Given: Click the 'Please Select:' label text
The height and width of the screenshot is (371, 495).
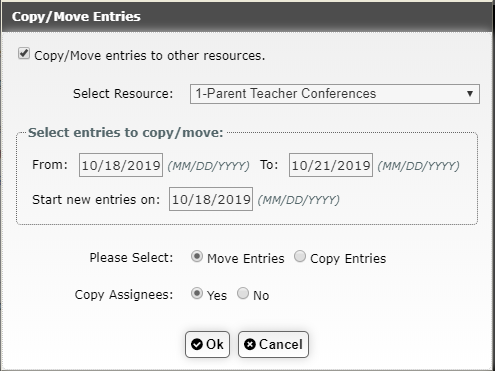Looking at the screenshot, I should (131, 258).
